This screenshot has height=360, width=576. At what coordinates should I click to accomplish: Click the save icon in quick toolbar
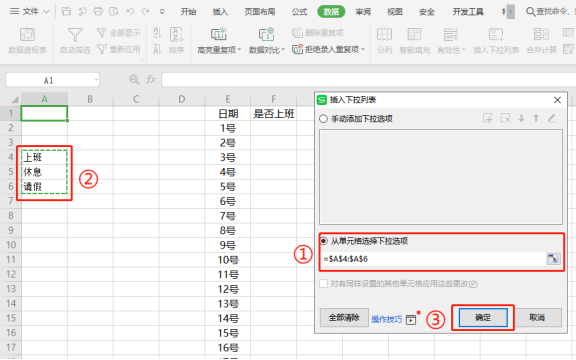[66, 11]
